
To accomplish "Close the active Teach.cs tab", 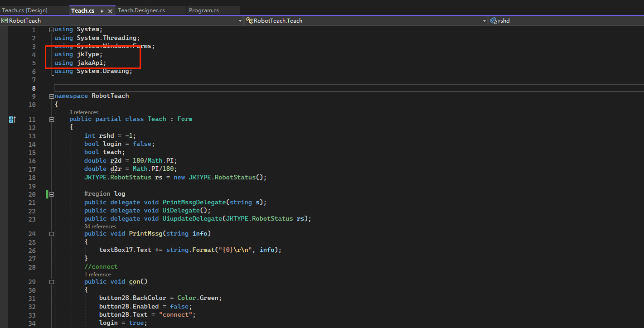I will (110, 11).
